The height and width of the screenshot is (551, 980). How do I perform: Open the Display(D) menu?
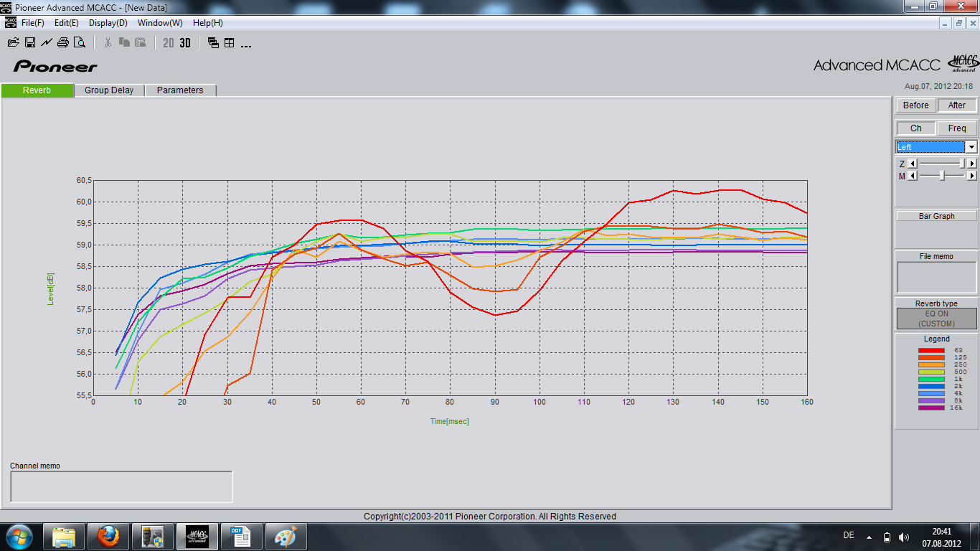(x=108, y=23)
